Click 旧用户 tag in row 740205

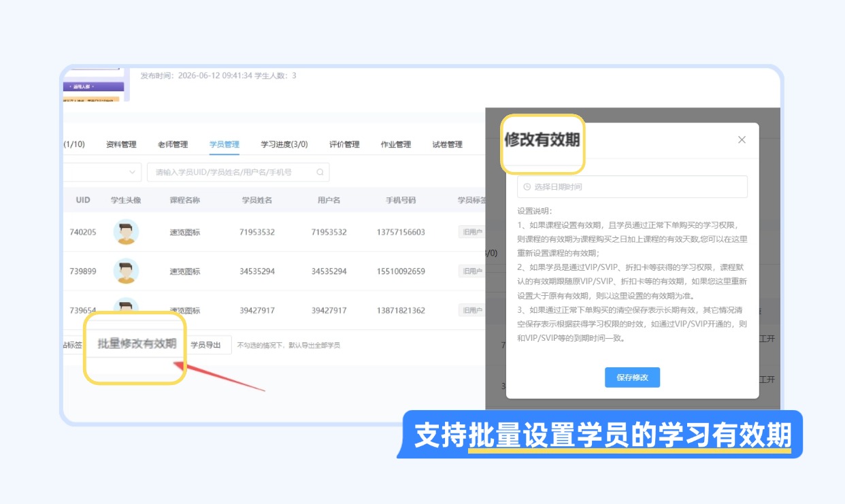(x=471, y=232)
